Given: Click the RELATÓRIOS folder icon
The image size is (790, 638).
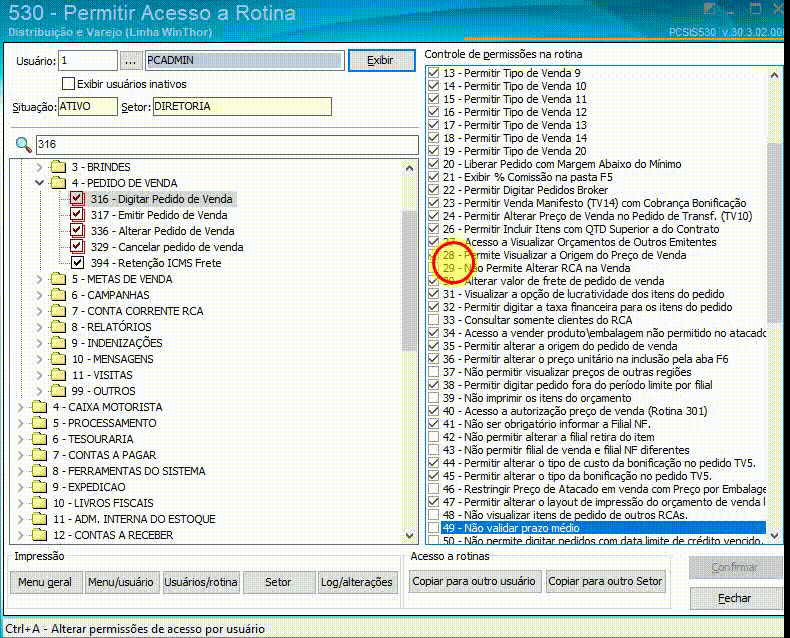Looking at the screenshot, I should pos(58,327).
